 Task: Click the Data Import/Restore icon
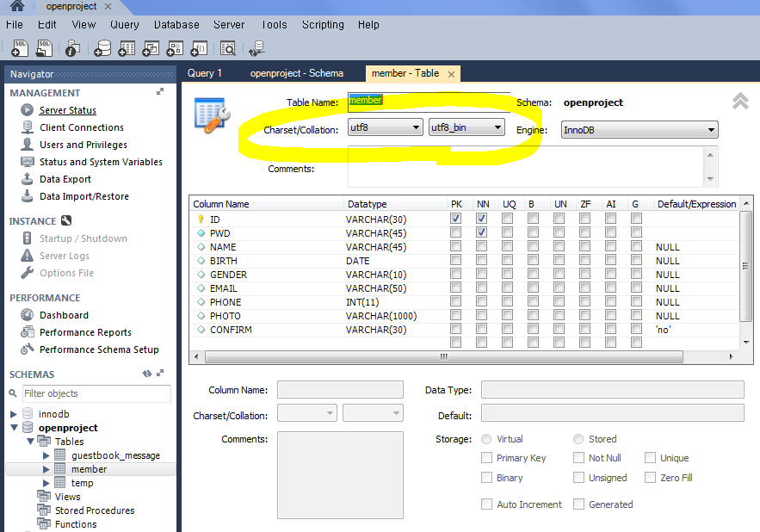point(28,196)
